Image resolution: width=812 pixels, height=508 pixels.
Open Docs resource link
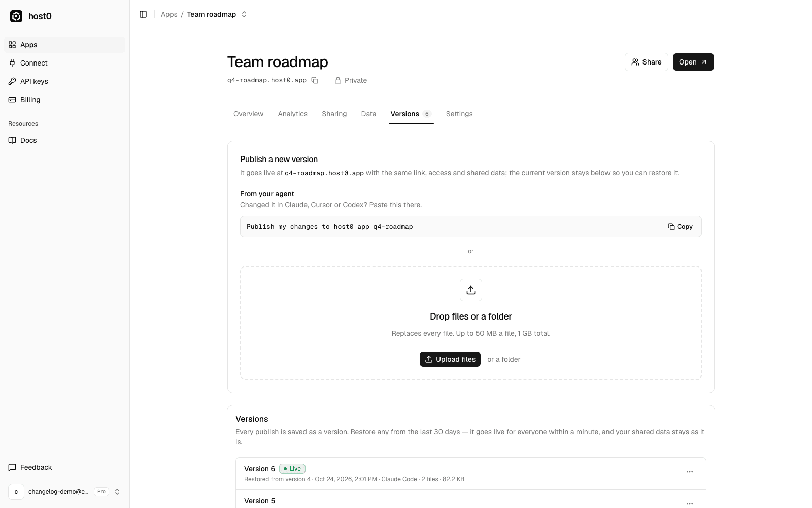[64, 140]
